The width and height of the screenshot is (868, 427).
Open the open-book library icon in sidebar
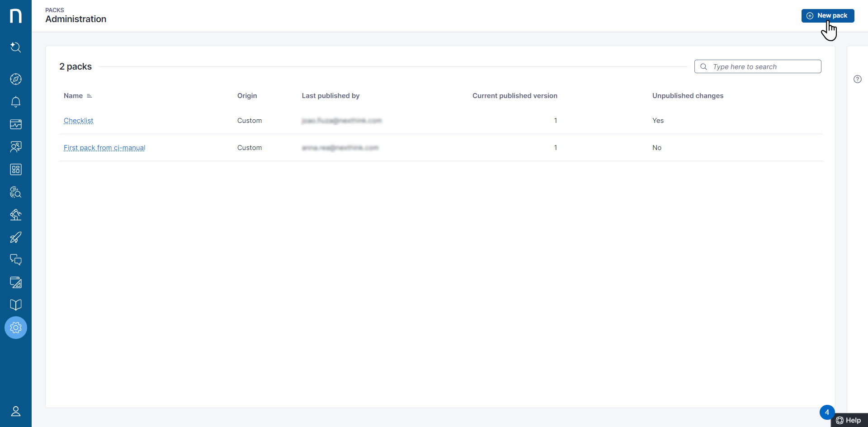16,305
